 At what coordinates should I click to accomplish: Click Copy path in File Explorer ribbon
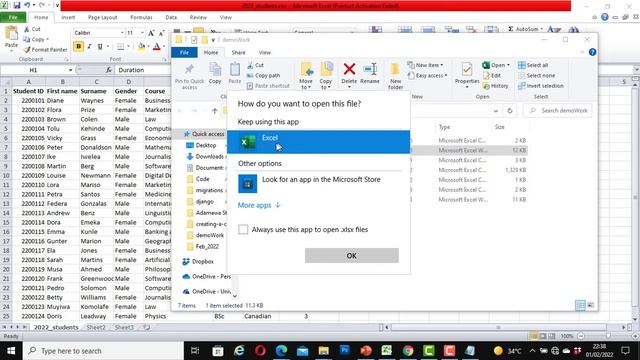coord(263,76)
